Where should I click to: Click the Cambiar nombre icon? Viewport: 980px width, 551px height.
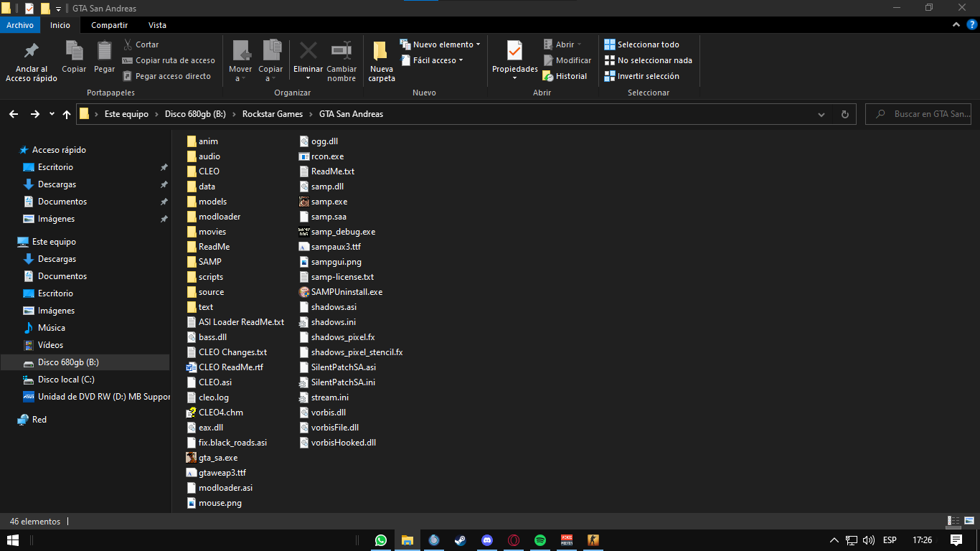[341, 50]
